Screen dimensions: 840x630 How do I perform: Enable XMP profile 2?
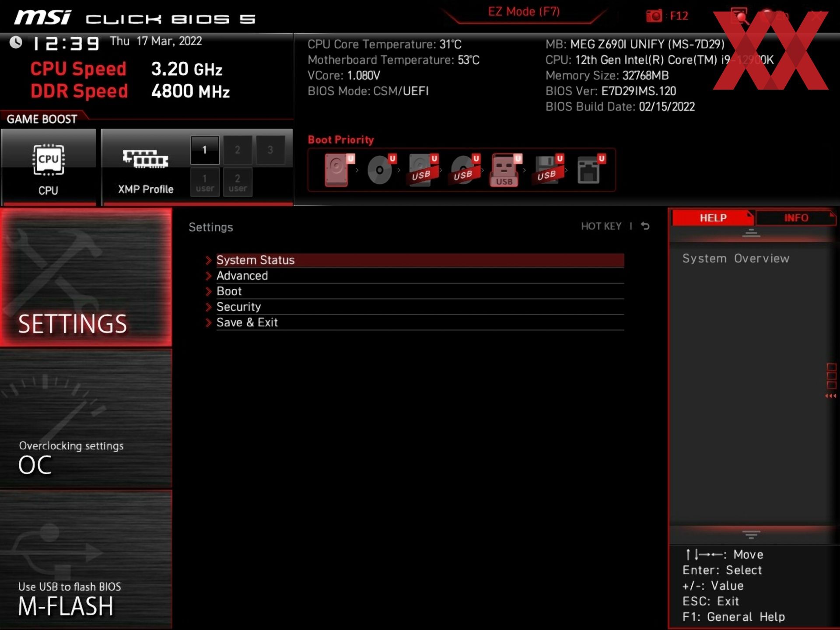click(238, 150)
